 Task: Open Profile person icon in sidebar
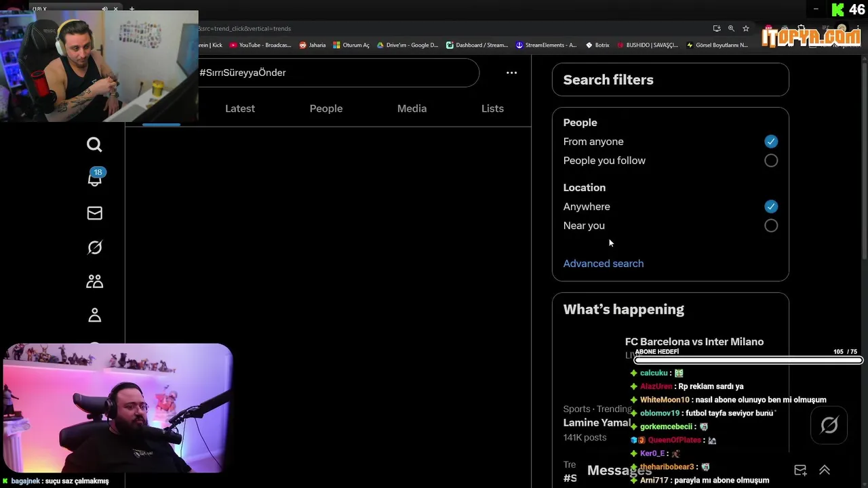point(94,315)
